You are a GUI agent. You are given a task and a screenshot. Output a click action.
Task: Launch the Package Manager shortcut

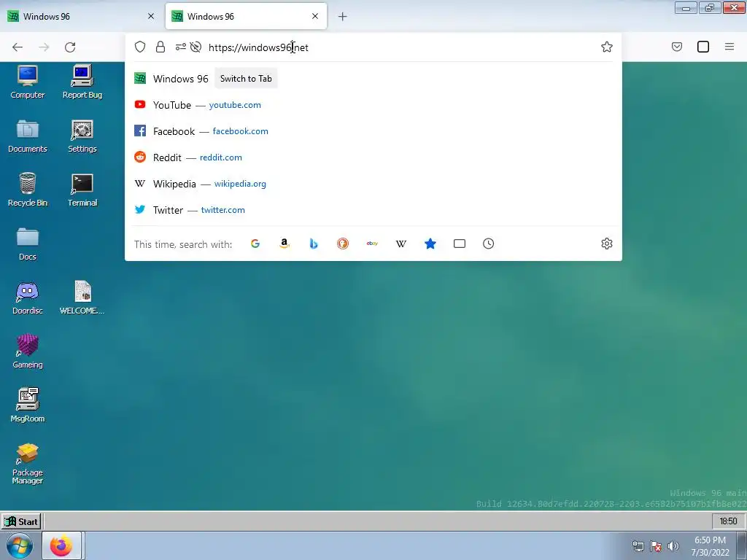pos(27,463)
